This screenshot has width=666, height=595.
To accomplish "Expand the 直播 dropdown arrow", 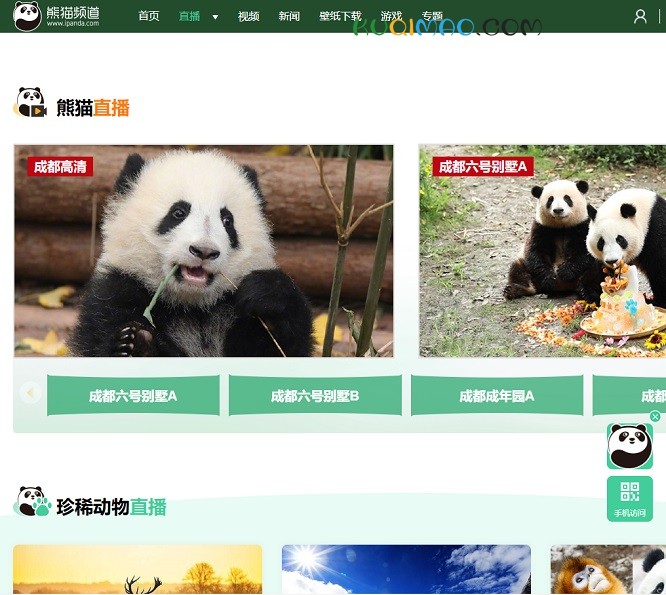I will [215, 17].
